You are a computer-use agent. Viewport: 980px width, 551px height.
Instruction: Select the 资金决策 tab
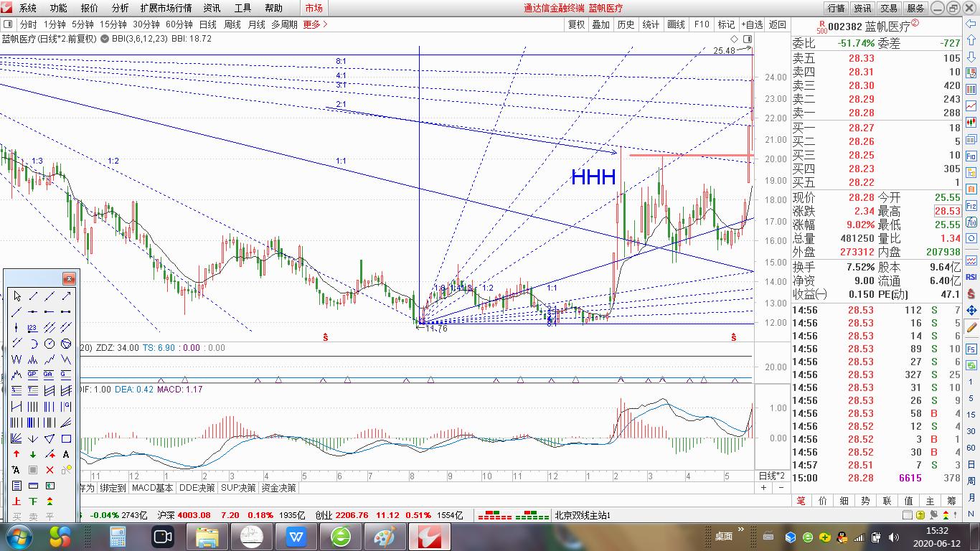[278, 488]
